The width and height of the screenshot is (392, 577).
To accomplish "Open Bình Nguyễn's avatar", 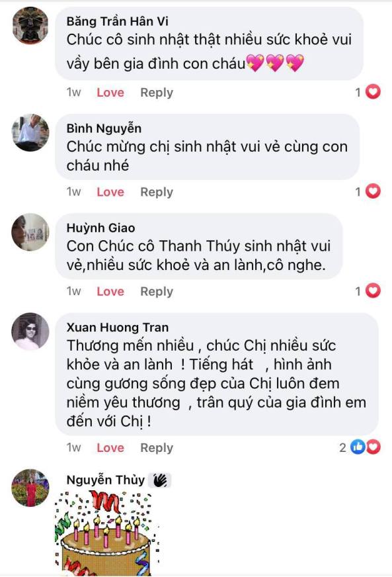I will tap(30, 132).
